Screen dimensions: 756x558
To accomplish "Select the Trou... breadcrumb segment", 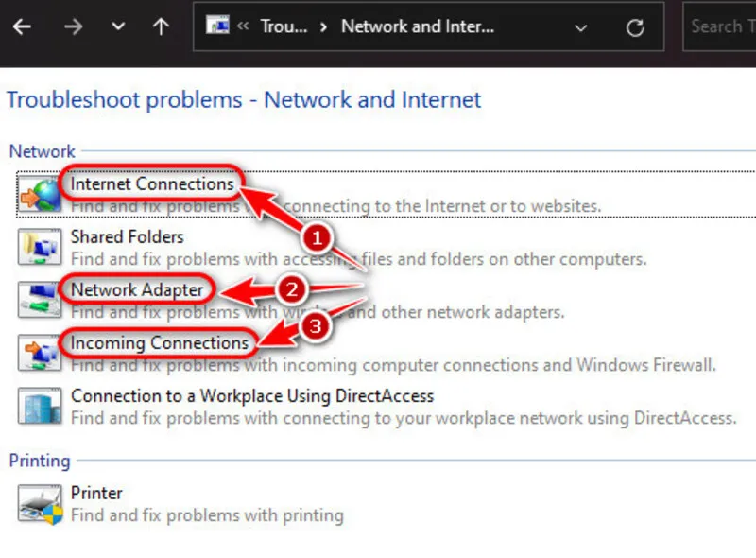I will coord(283,26).
